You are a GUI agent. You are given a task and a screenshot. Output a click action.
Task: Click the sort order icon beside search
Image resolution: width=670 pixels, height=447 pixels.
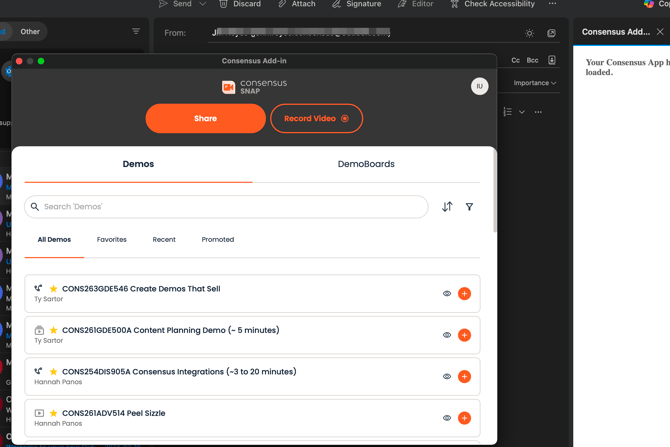tap(447, 207)
